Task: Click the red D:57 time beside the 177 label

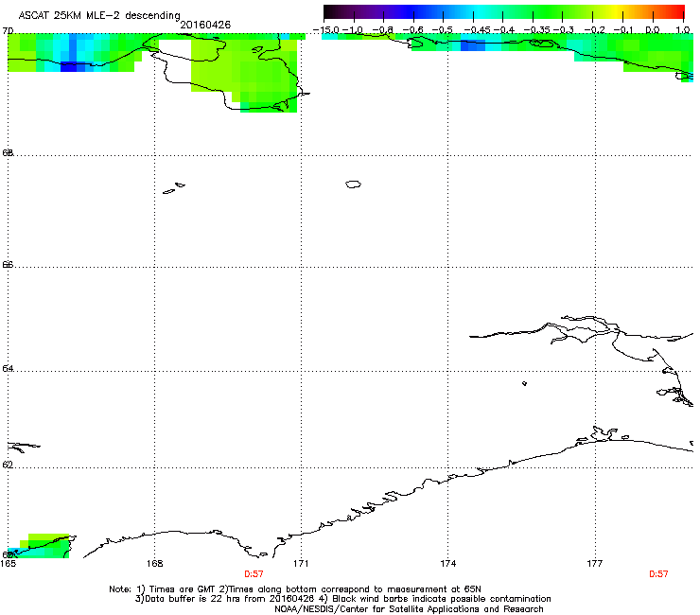Action: coord(658,574)
